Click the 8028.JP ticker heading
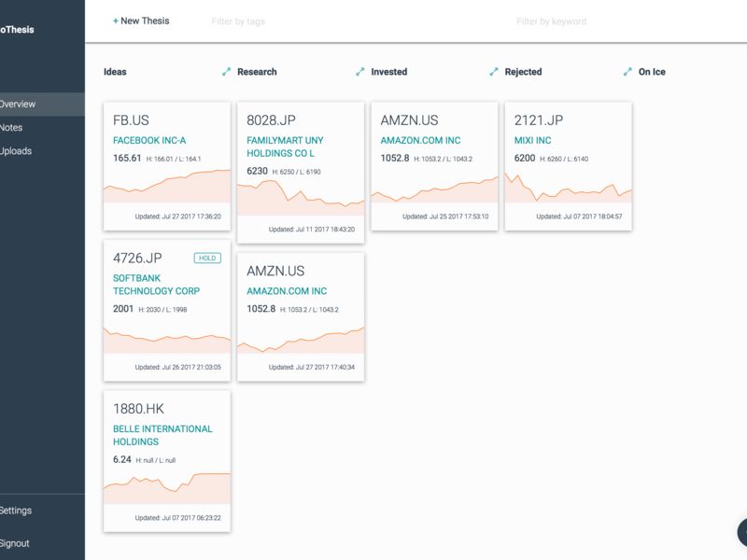This screenshot has width=747, height=560. tap(271, 120)
